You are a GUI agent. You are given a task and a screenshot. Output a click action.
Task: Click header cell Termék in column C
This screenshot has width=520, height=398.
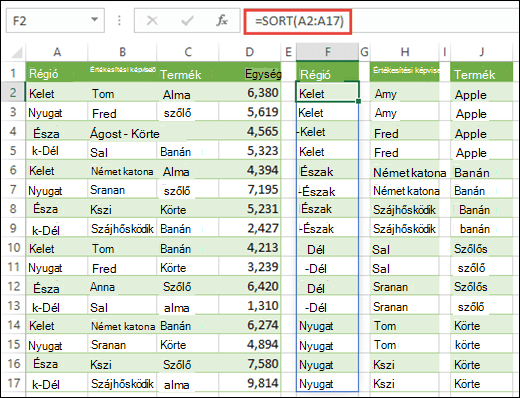(x=188, y=72)
